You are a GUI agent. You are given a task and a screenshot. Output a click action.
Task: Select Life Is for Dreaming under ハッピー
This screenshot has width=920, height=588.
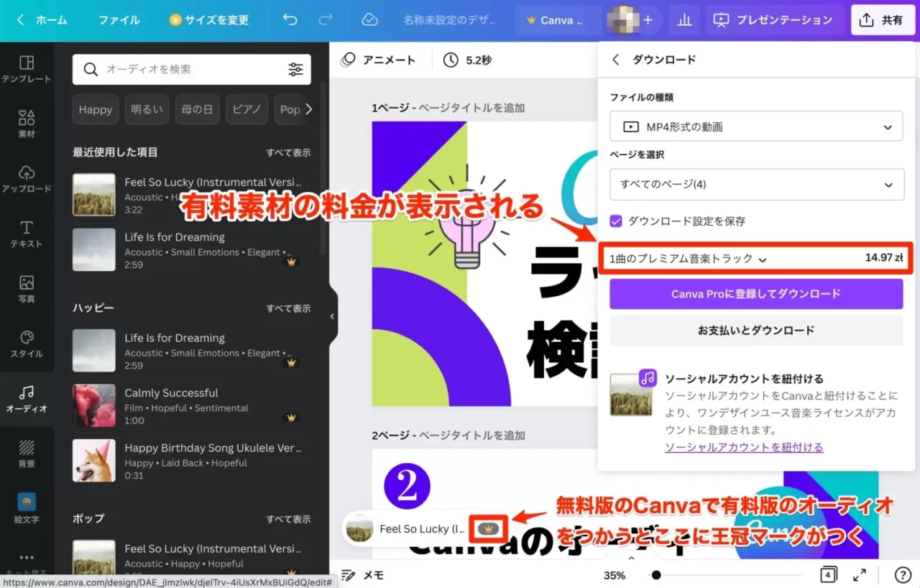[191, 350]
